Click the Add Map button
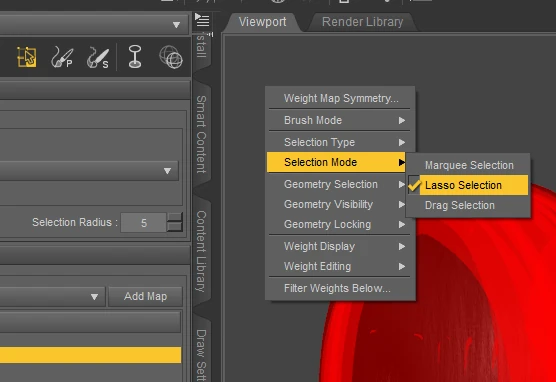The height and width of the screenshot is (382, 556). pos(145,296)
